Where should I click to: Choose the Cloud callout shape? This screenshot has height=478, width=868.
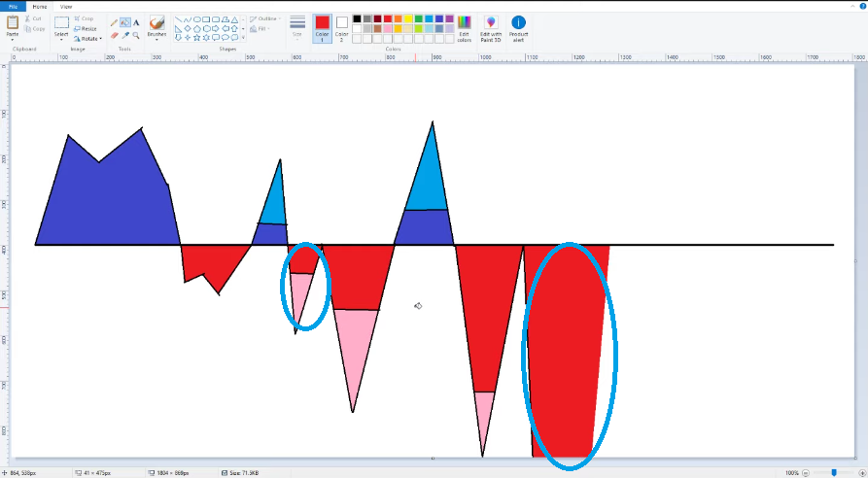[x=234, y=37]
